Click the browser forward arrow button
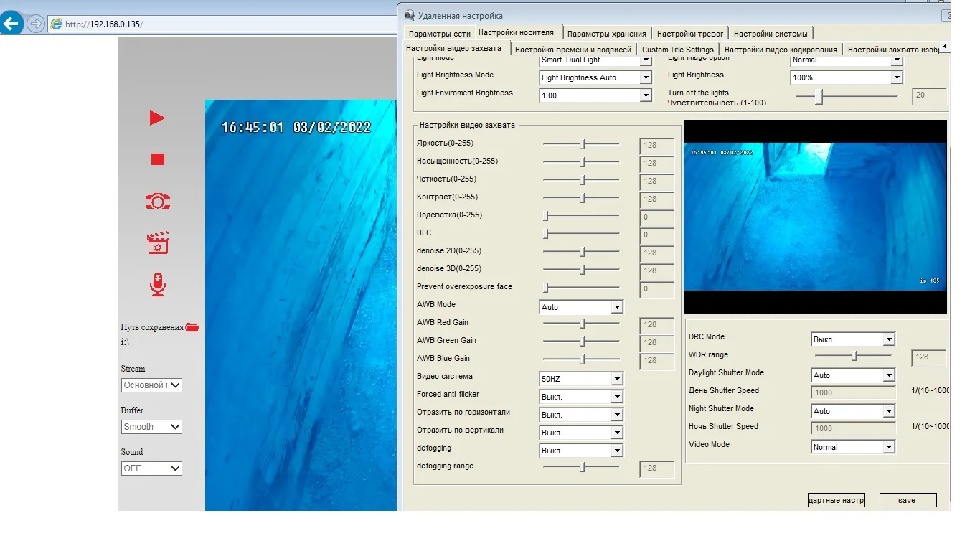 tap(36, 24)
